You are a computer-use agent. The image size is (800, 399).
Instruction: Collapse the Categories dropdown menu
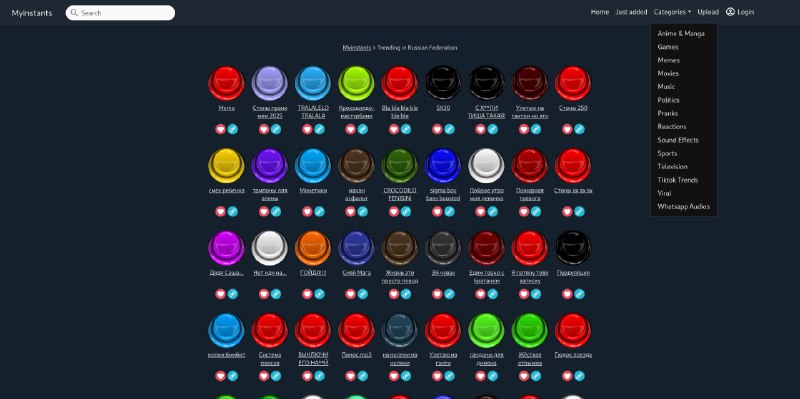coord(672,12)
